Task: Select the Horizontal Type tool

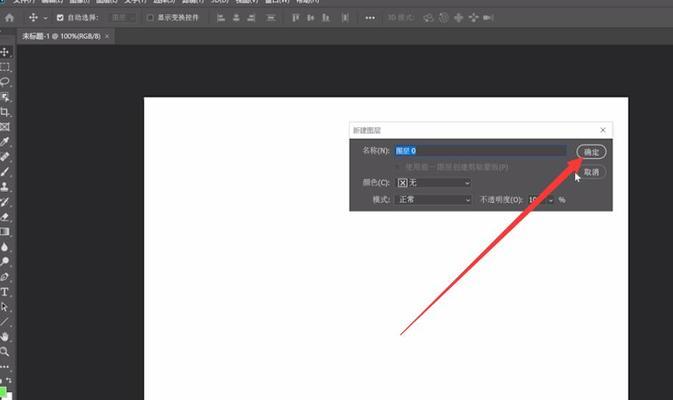Action: pos(5,292)
